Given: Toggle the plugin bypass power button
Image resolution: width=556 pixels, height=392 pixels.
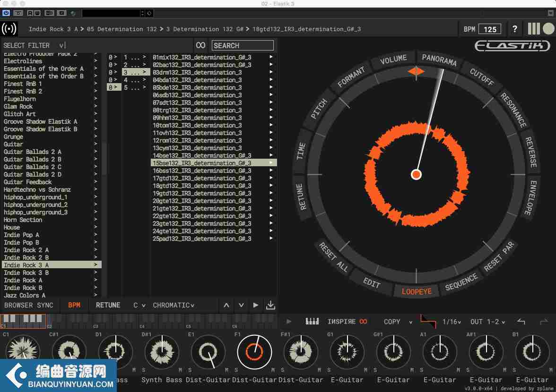Looking at the screenshot, I should 6,13.
